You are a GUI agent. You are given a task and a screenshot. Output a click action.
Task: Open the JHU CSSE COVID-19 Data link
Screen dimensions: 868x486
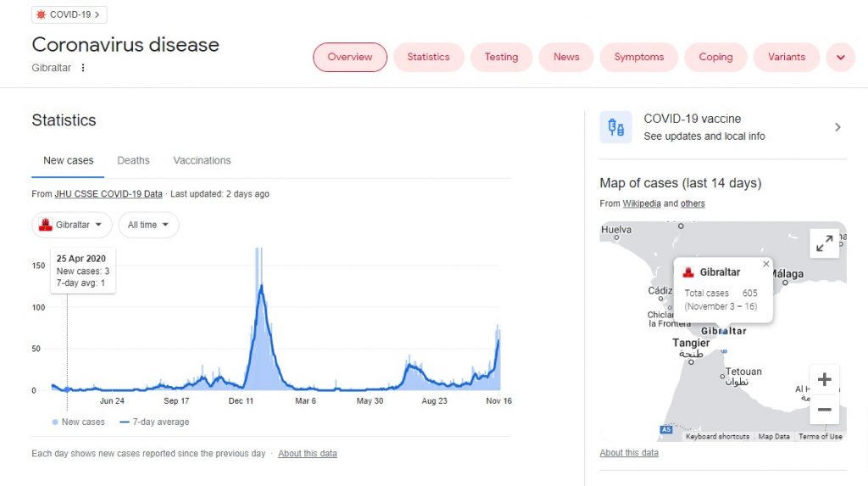coord(108,194)
